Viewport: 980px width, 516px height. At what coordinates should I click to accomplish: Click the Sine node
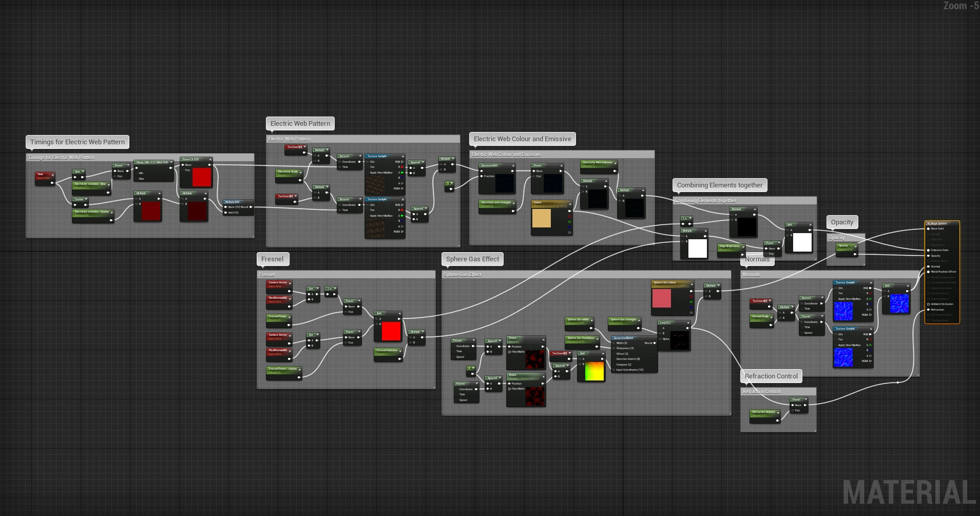click(78, 171)
